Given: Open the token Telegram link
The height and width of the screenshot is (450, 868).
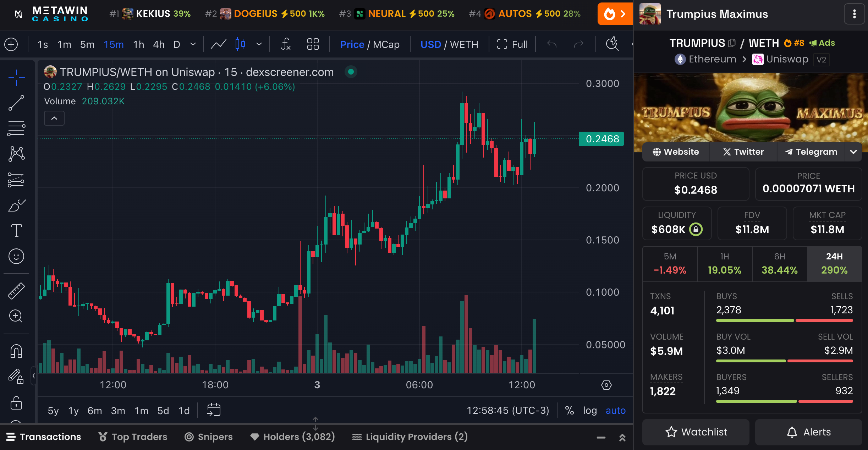Looking at the screenshot, I should pos(811,152).
